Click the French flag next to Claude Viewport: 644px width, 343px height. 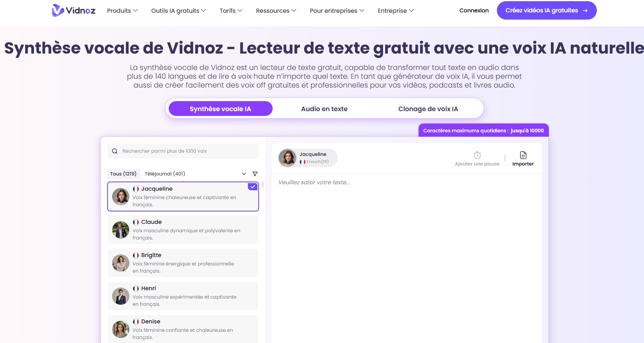pyautogui.click(x=136, y=222)
